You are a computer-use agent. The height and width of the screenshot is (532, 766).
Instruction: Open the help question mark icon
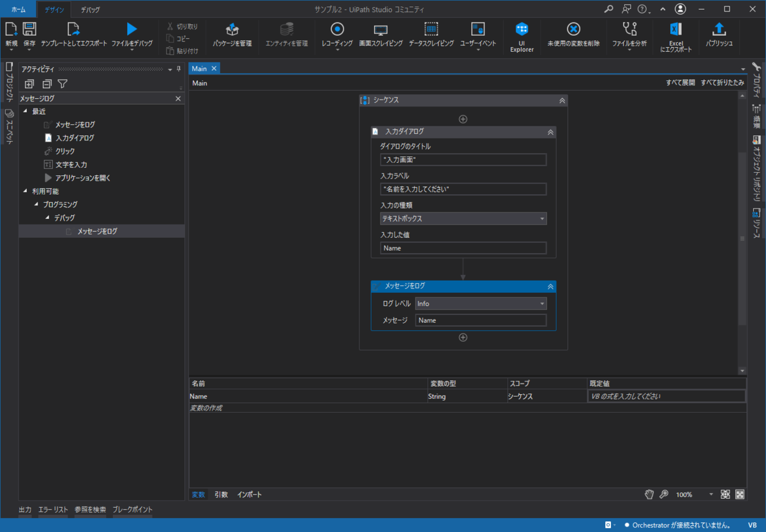click(642, 9)
